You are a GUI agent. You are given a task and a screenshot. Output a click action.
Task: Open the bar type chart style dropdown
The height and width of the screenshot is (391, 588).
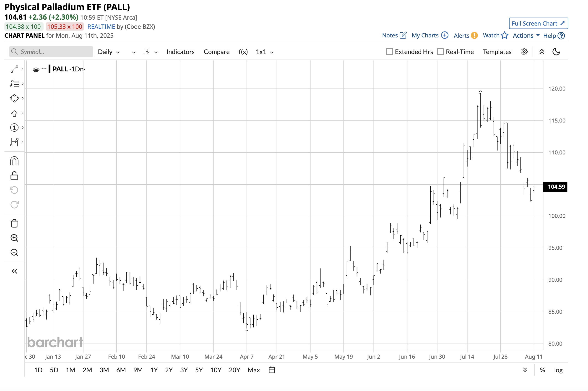[x=151, y=52]
